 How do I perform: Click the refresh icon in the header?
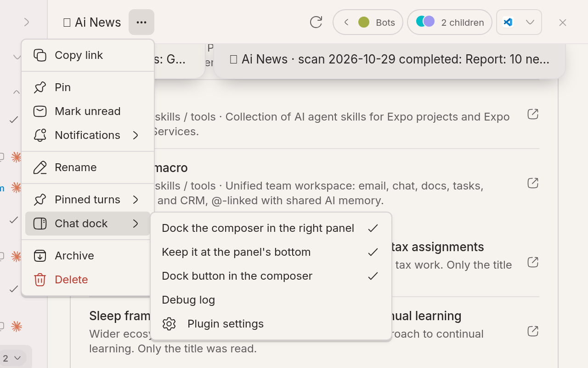click(316, 22)
